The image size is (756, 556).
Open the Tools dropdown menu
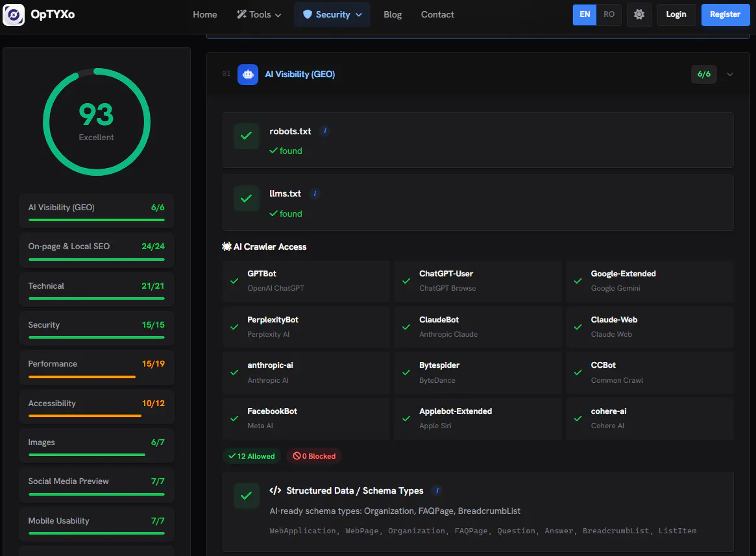[259, 14]
